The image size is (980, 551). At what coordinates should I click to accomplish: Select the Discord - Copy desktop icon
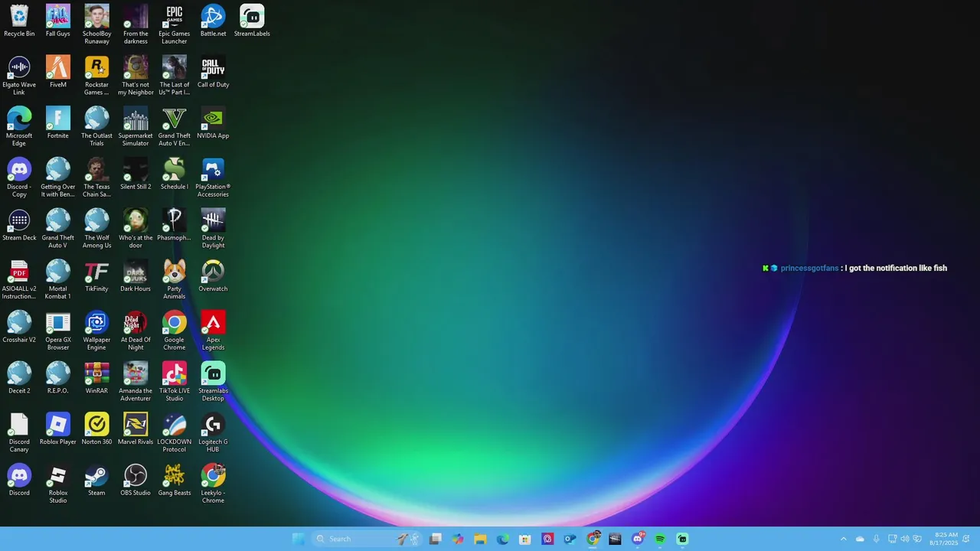tap(19, 178)
